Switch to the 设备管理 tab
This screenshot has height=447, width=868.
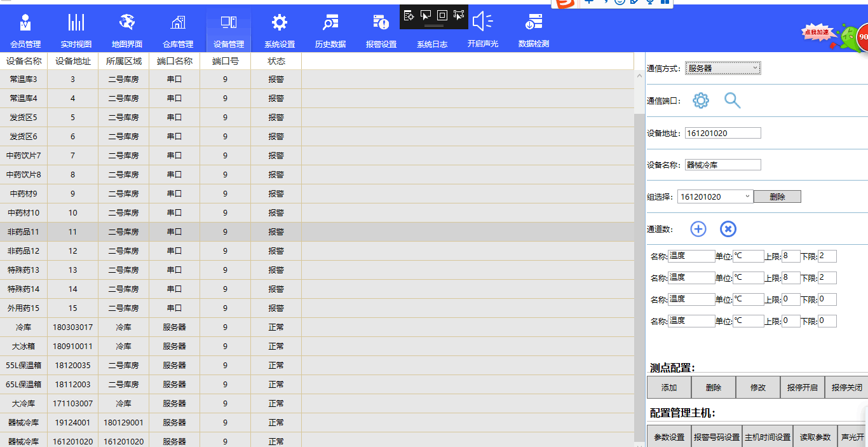click(x=229, y=30)
